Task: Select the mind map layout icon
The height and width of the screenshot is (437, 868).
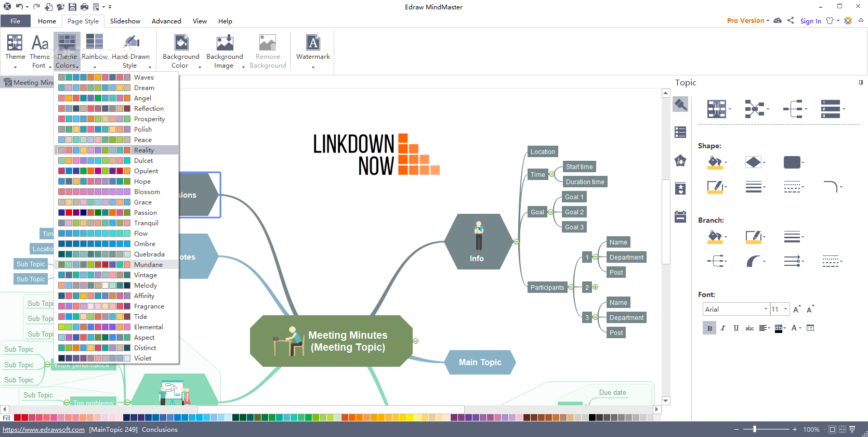Action: point(717,109)
